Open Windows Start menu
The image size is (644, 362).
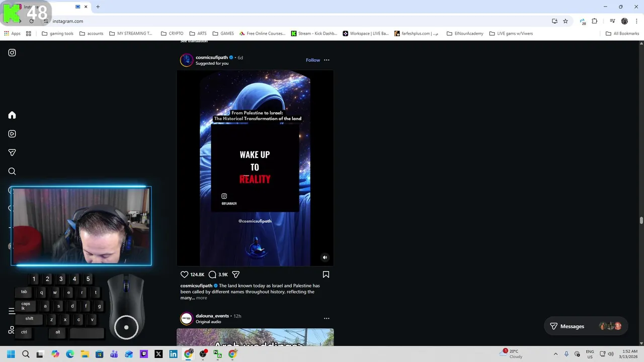[x=11, y=354]
